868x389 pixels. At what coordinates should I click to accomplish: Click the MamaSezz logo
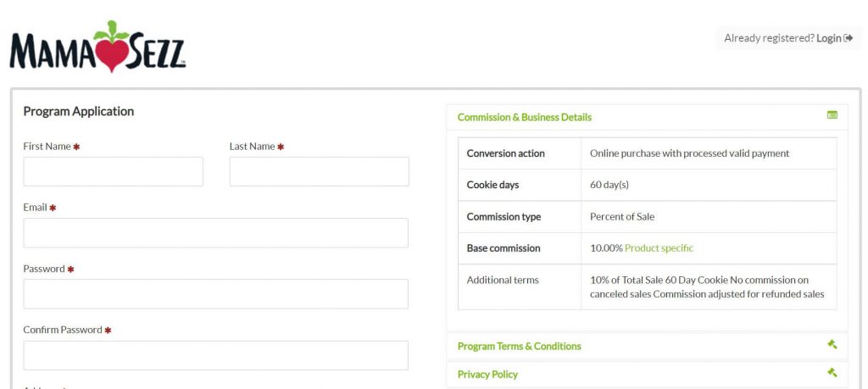pyautogui.click(x=97, y=47)
